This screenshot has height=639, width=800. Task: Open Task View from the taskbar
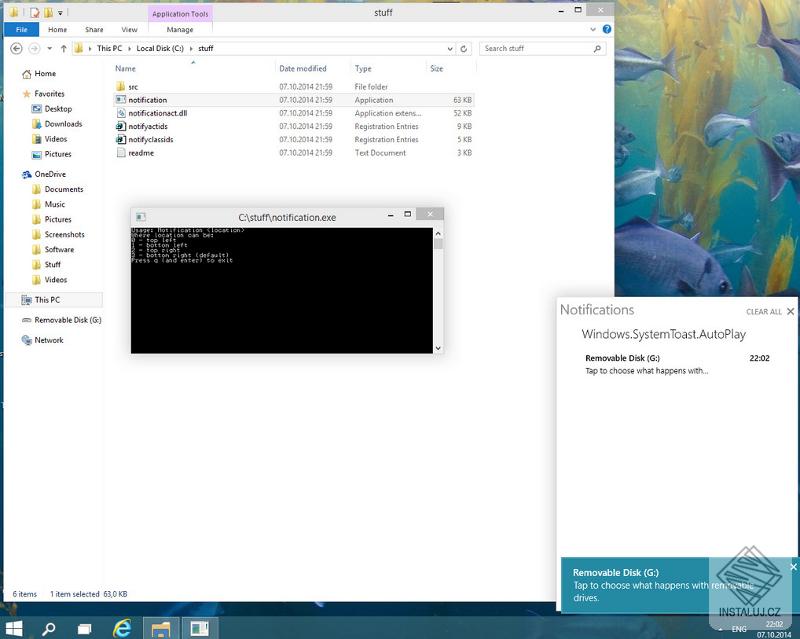(85, 627)
